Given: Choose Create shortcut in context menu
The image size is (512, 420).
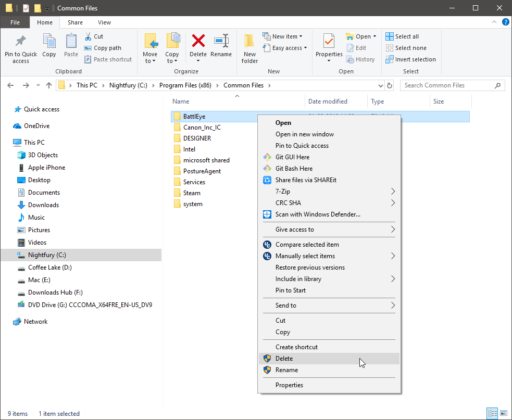Looking at the screenshot, I should 329,347.
